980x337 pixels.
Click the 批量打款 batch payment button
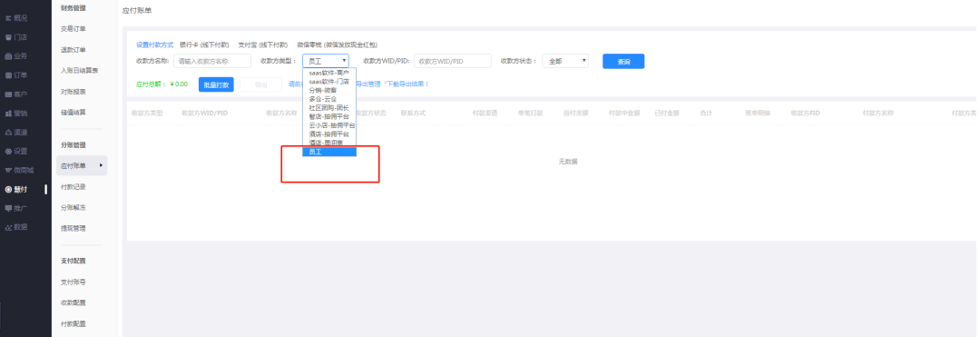click(216, 84)
